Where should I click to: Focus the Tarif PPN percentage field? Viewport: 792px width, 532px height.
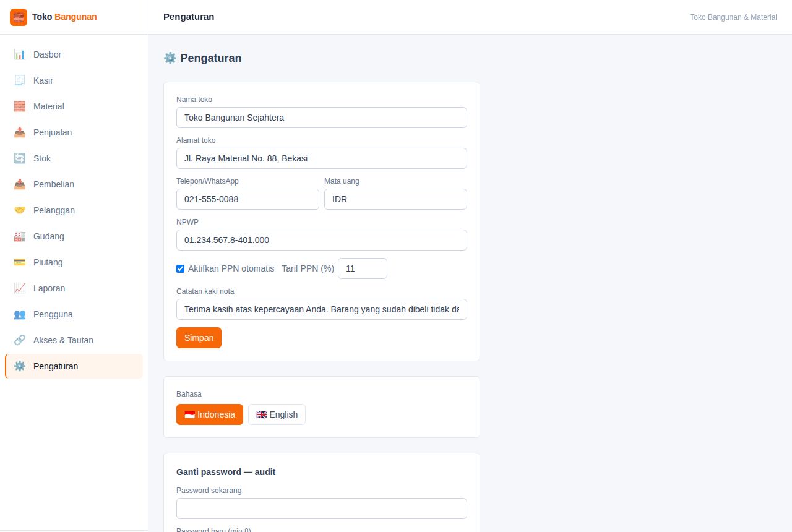[363, 268]
